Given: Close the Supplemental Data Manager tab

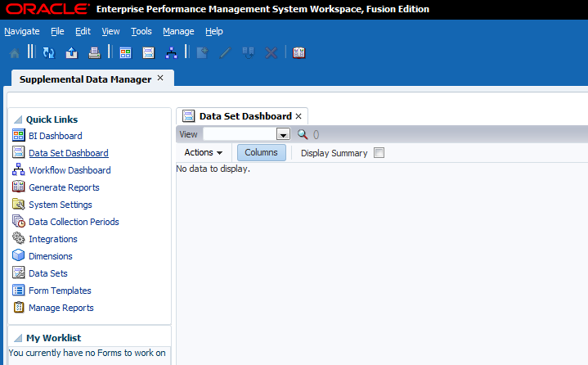Looking at the screenshot, I should pyautogui.click(x=160, y=78).
